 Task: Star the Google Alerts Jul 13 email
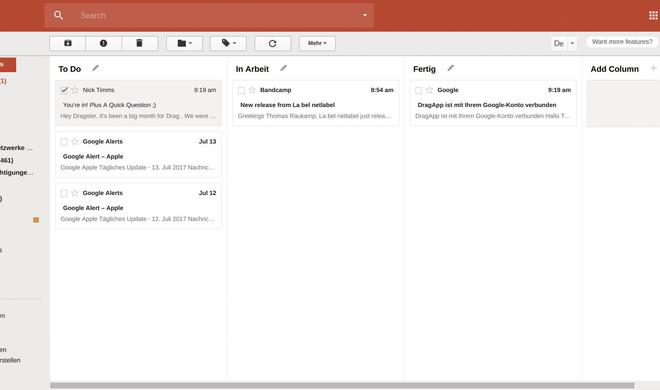pos(75,142)
